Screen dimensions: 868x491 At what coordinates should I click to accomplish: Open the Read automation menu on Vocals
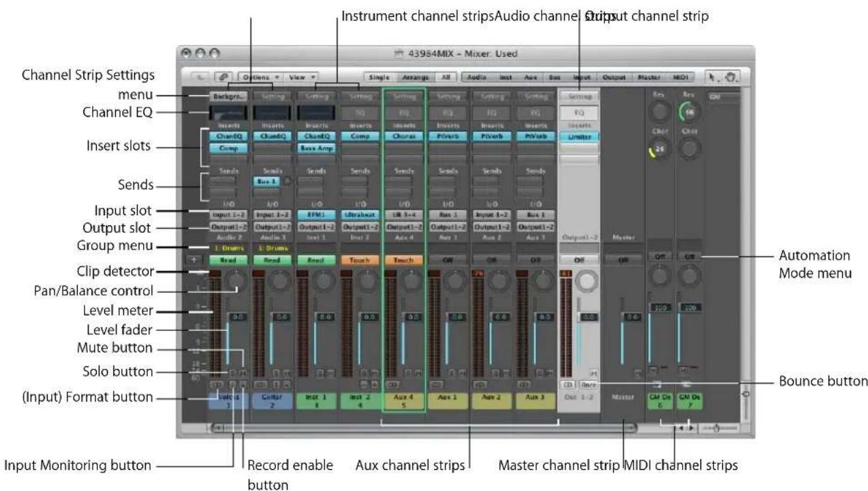coord(228,260)
